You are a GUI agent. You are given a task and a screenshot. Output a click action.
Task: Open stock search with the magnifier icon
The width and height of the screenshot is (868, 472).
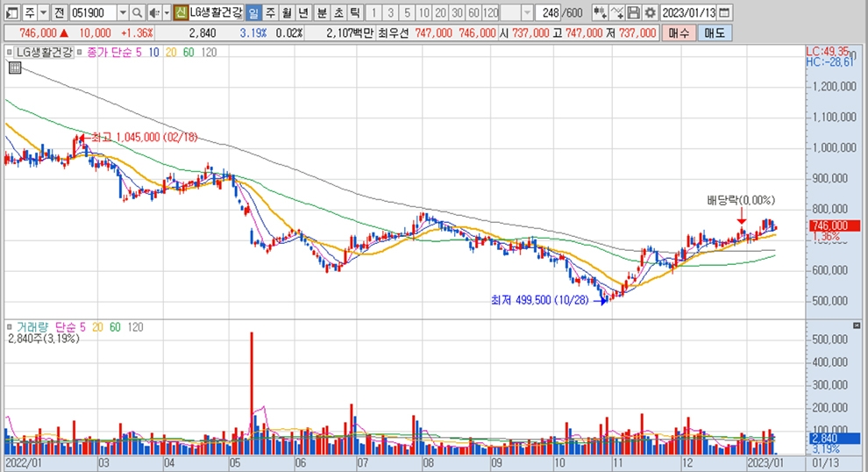pos(138,12)
